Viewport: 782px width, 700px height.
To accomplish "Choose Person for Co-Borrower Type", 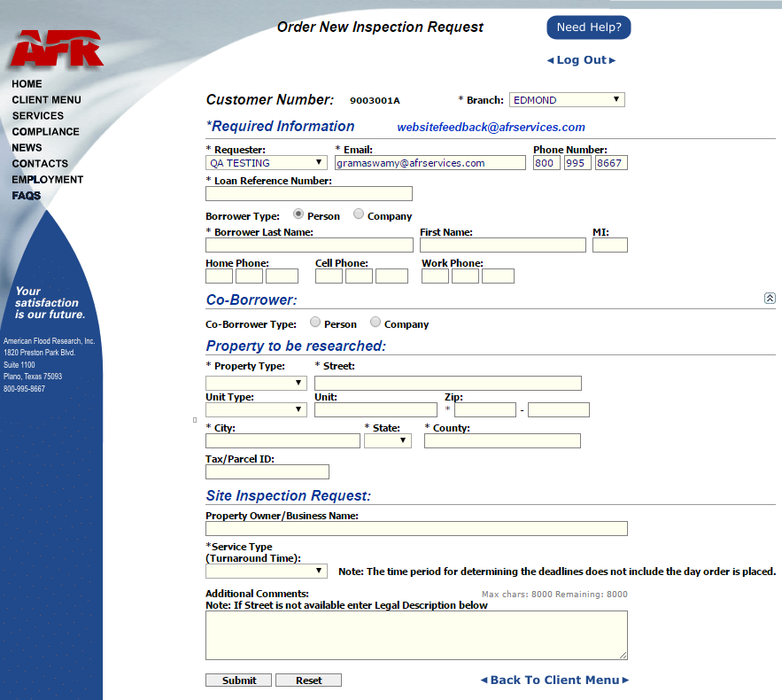I will tap(315, 323).
